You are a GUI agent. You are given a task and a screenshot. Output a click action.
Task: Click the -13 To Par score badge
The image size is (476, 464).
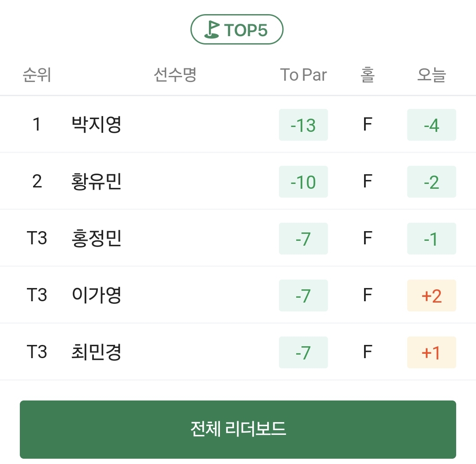(303, 125)
